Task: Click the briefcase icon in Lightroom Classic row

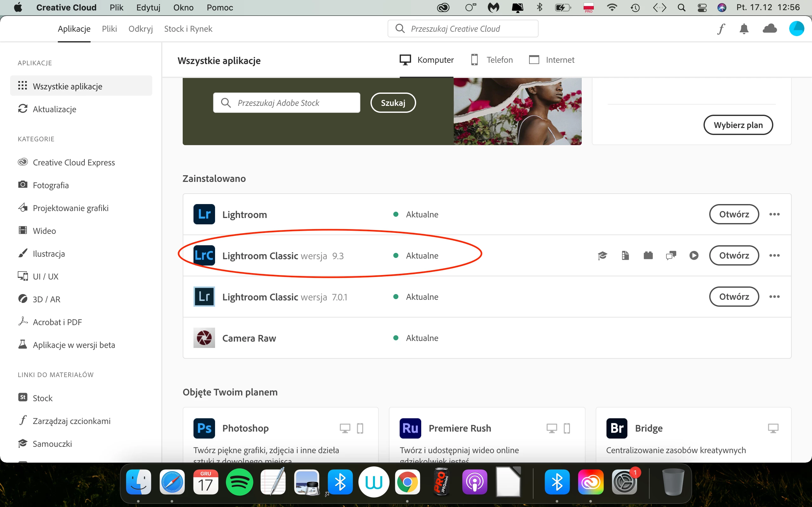Action: (648, 256)
